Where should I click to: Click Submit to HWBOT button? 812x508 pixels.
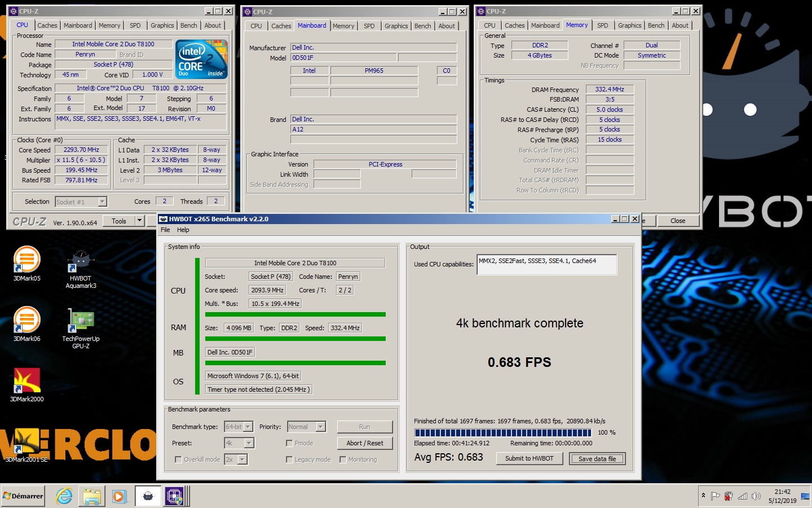pos(529,458)
